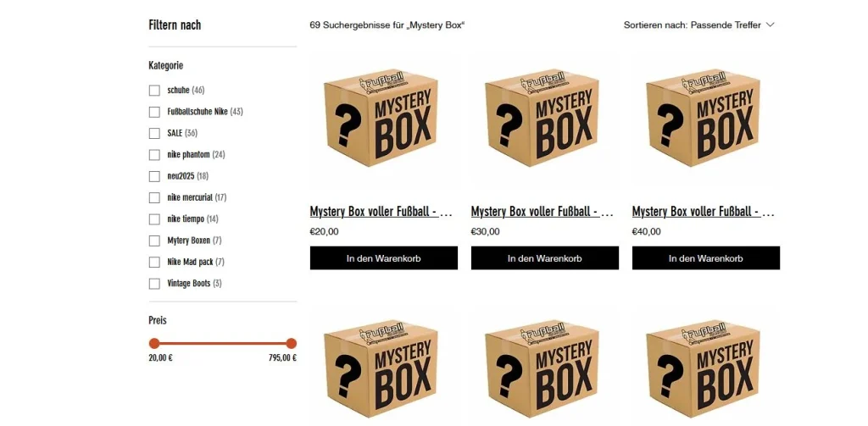Click the minimum price slider handle
Viewport: 868px width, 426px height.
pyautogui.click(x=154, y=344)
